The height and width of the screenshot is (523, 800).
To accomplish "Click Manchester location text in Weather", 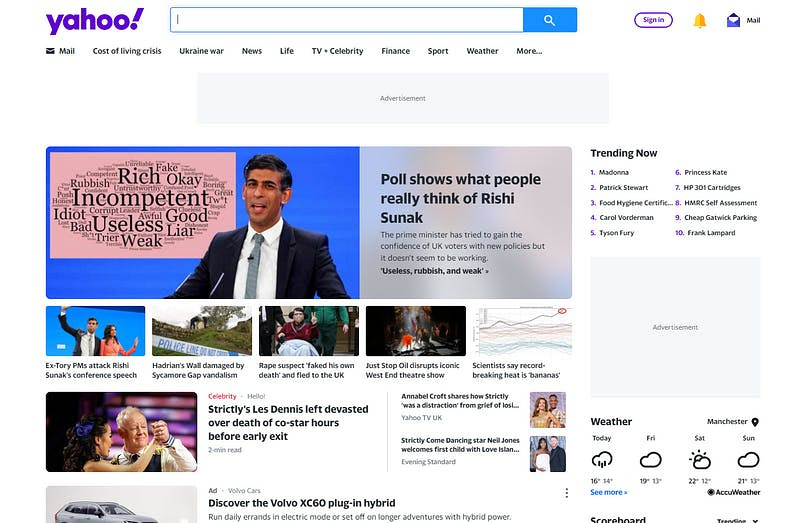I will coord(727,421).
